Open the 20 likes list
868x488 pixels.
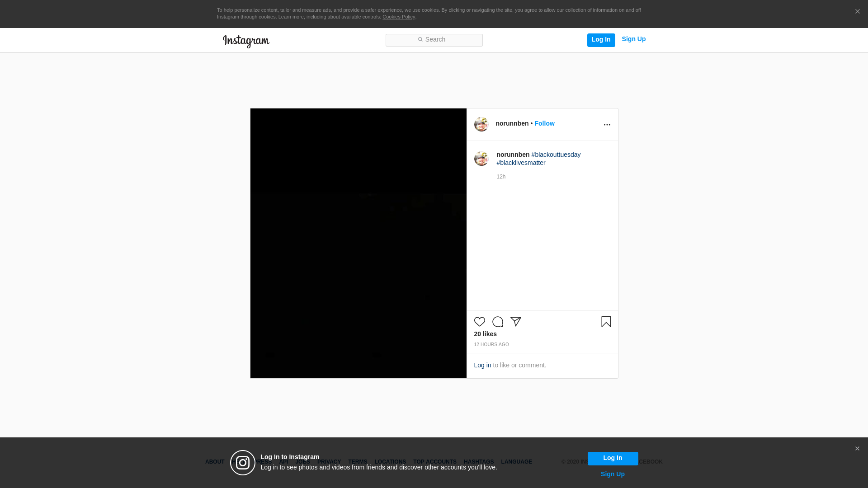(x=485, y=334)
